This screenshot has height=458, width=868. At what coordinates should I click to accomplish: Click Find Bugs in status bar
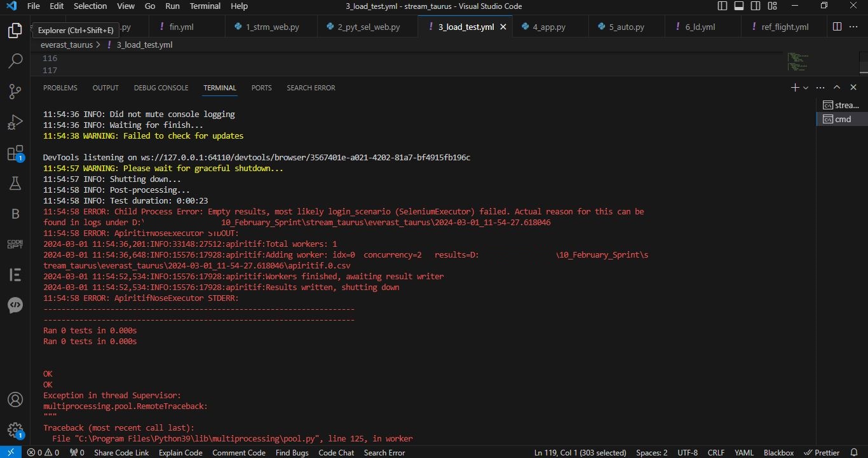point(292,452)
